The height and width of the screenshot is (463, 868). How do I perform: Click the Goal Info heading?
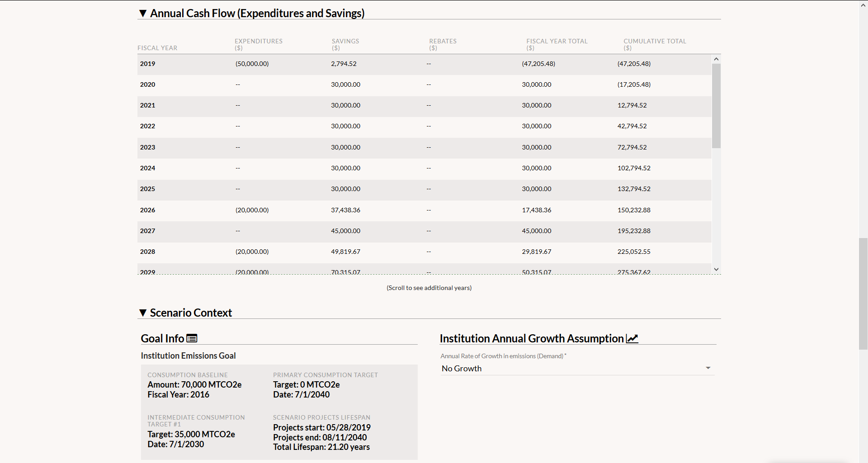162,338
